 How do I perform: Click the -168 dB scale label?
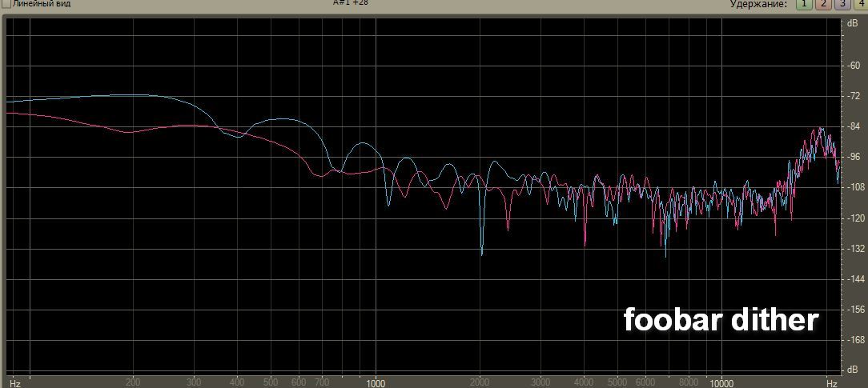[x=854, y=340]
